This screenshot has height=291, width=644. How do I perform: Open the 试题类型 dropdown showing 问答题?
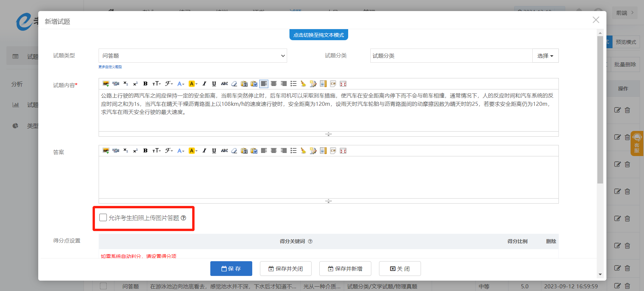[193, 56]
